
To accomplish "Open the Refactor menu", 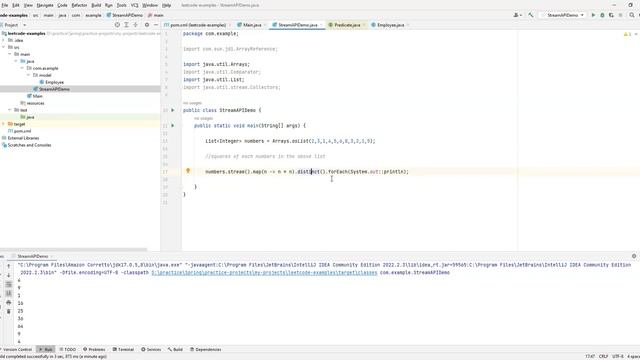I will click(x=79, y=5).
